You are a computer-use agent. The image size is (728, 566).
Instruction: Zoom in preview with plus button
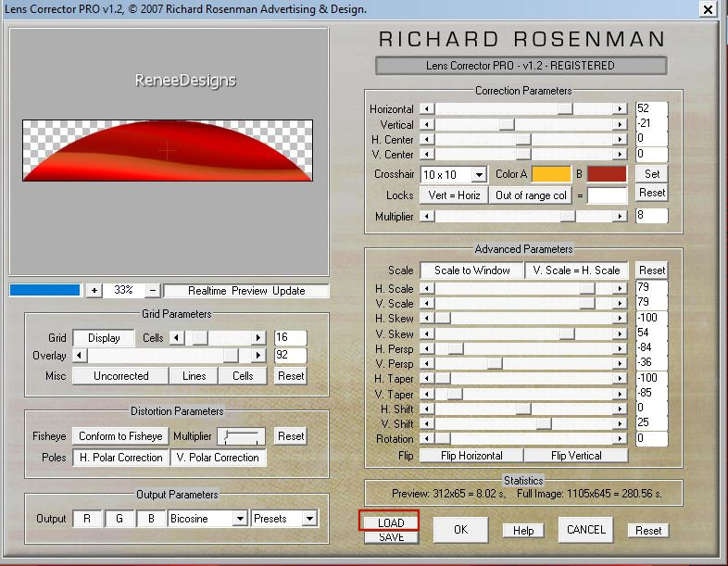coord(94,291)
